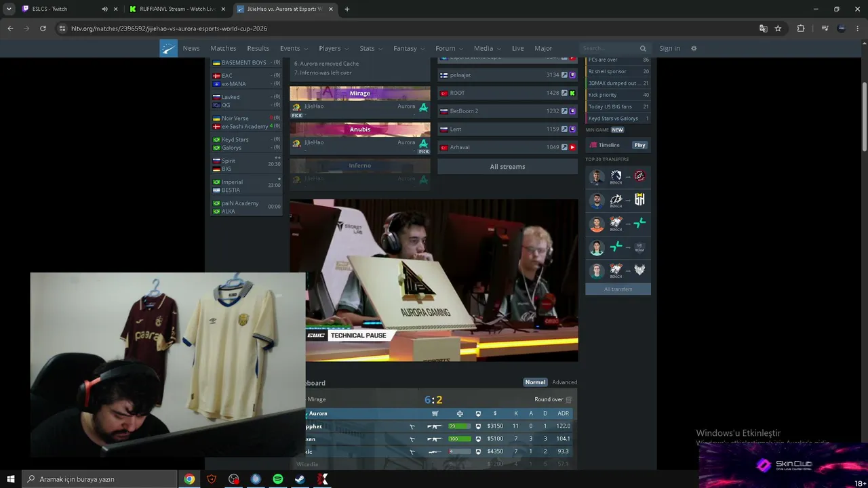Image resolution: width=868 pixels, height=488 pixels.
Task: Expand the Stats dropdown menu
Action: tap(371, 49)
